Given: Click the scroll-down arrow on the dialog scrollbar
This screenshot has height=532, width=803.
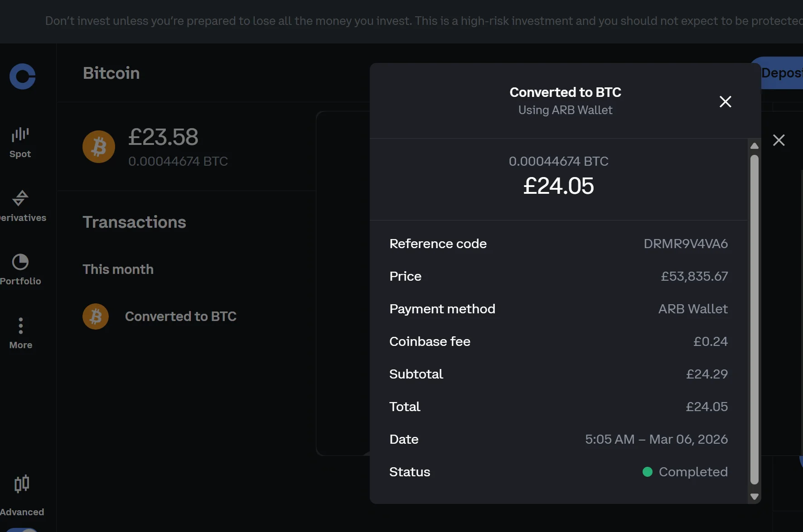Looking at the screenshot, I should 754,496.
